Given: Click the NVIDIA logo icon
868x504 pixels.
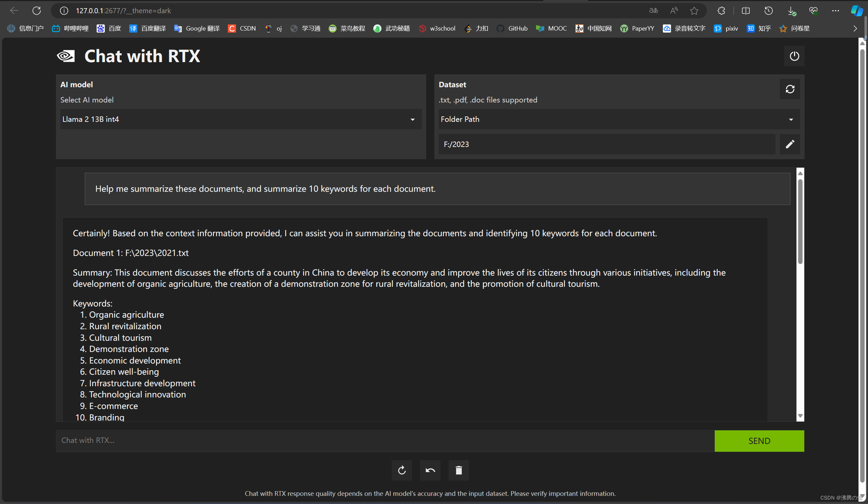Looking at the screenshot, I should tap(65, 56).
